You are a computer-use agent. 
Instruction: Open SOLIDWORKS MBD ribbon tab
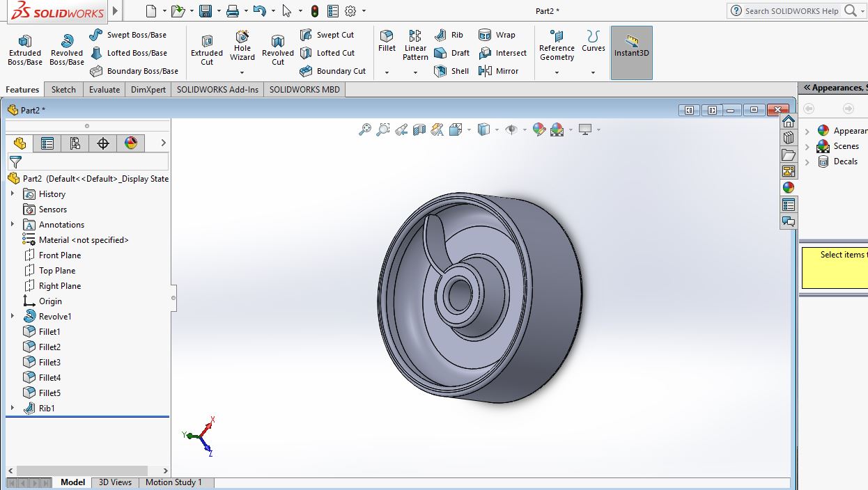tap(304, 90)
